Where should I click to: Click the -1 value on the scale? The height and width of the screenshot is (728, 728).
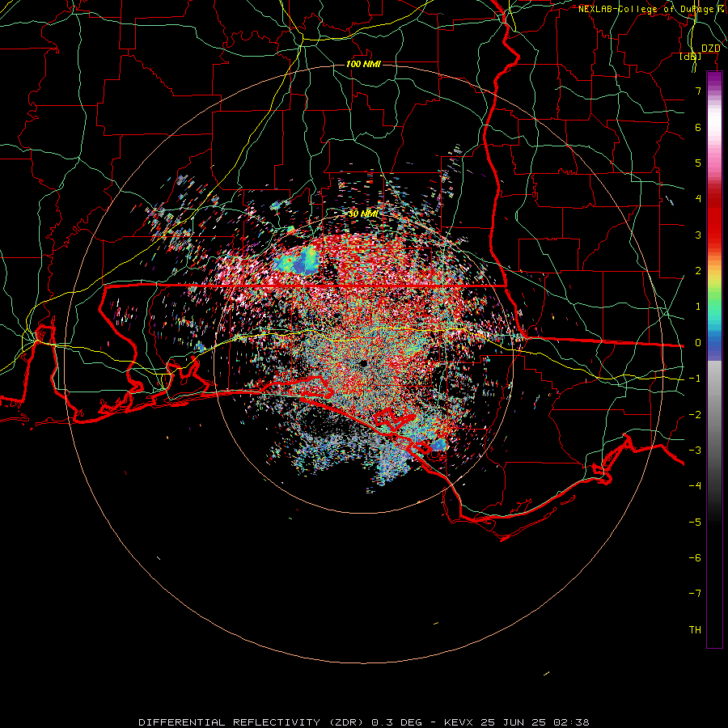coord(695,379)
